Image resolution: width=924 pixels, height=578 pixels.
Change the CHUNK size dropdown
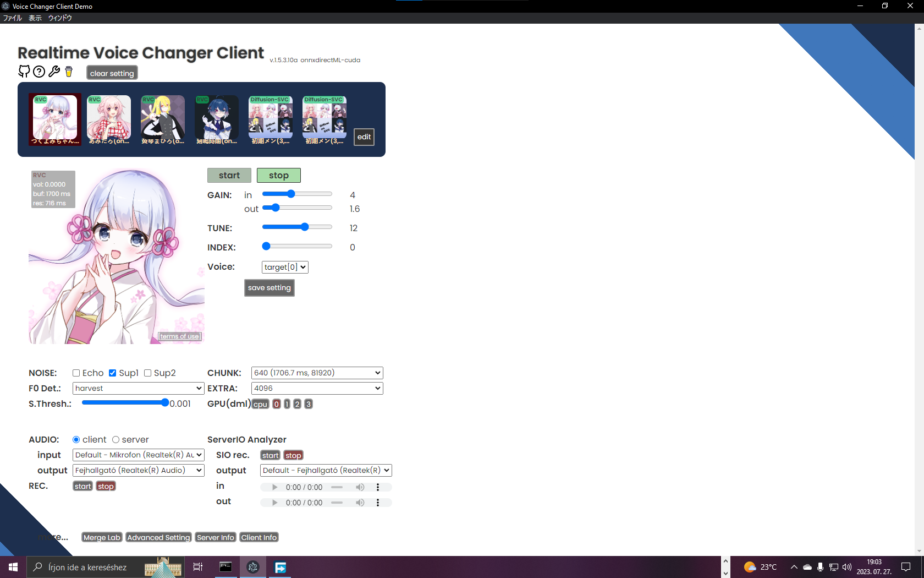point(316,373)
